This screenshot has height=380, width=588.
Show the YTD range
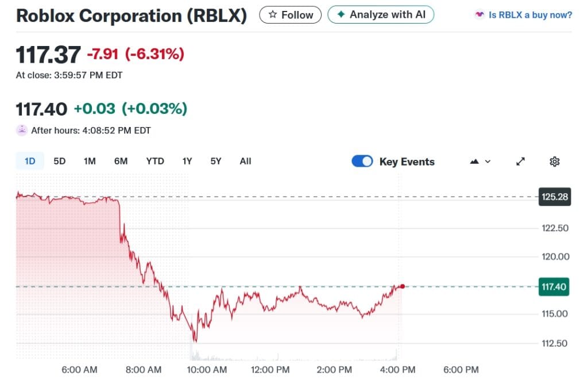coord(155,161)
